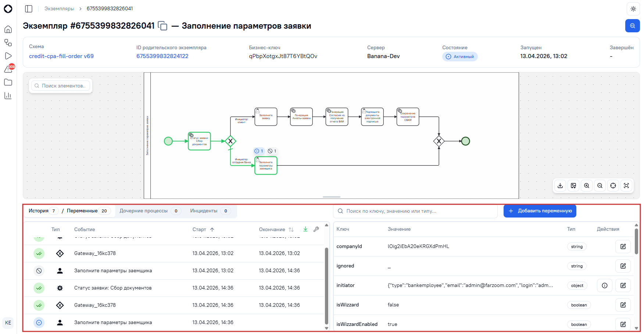
Task: Open the Инциденты tab
Action: [210, 211]
